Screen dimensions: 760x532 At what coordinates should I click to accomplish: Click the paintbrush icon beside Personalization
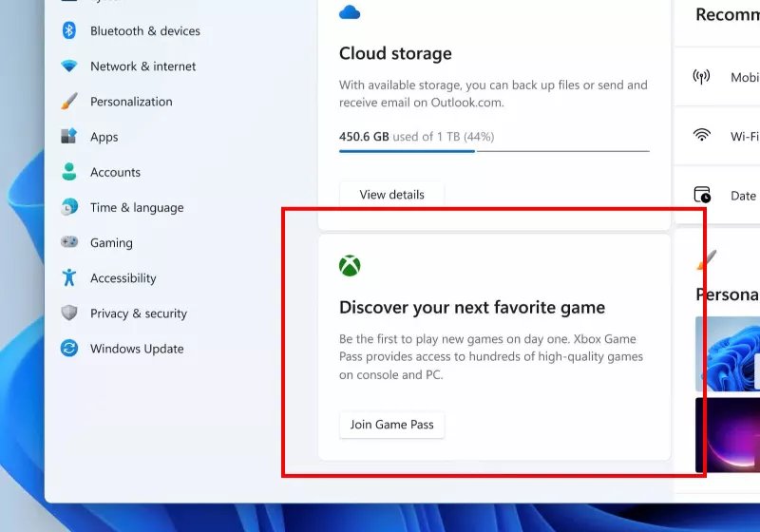(x=69, y=102)
